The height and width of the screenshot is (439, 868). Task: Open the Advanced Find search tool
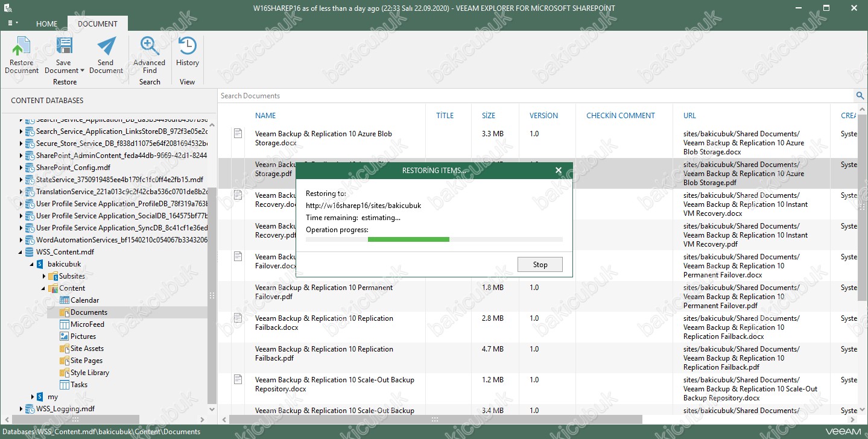pyautogui.click(x=150, y=46)
